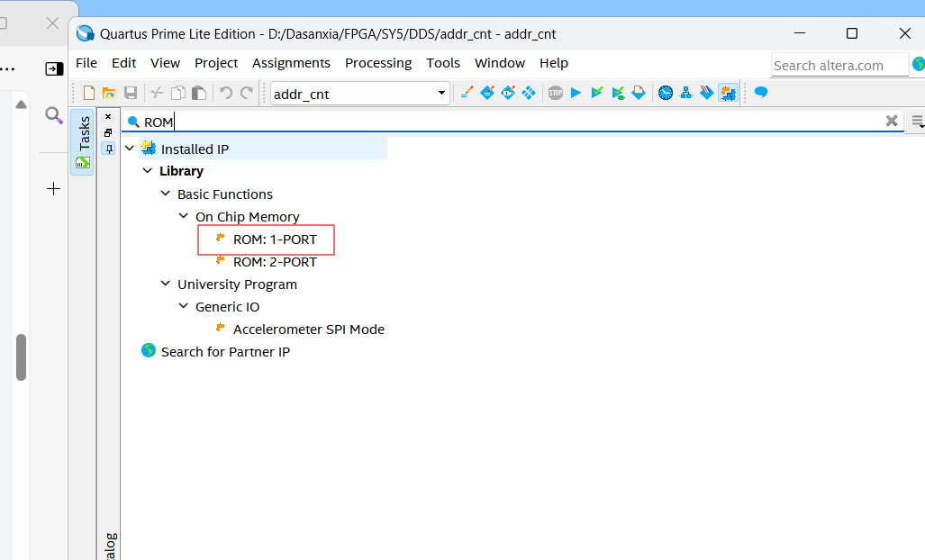The width and height of the screenshot is (925, 560).
Task: Open the Timing Analyzer clock icon
Action: point(666,93)
